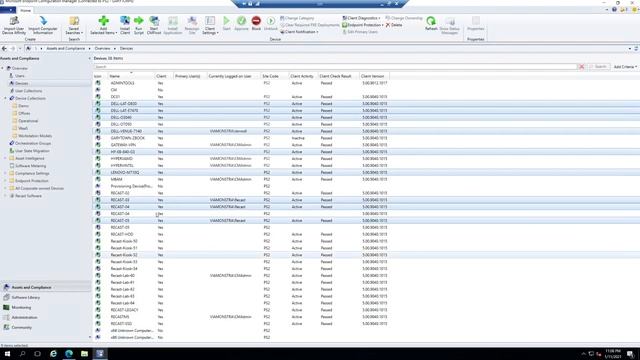This screenshot has width=640, height=360.
Task: Click Change Category in ribbon
Action: pyautogui.click(x=297, y=18)
